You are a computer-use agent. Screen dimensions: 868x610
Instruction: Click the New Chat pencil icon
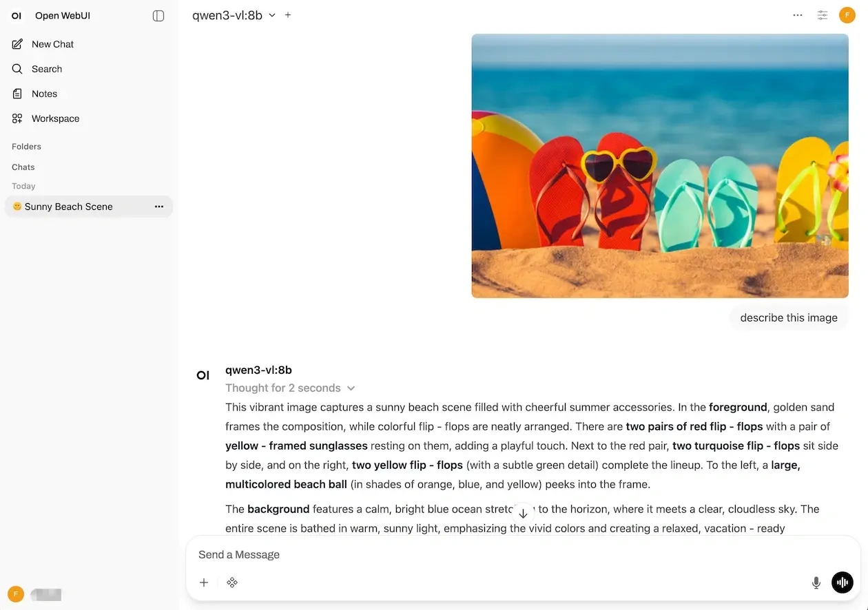tap(17, 44)
